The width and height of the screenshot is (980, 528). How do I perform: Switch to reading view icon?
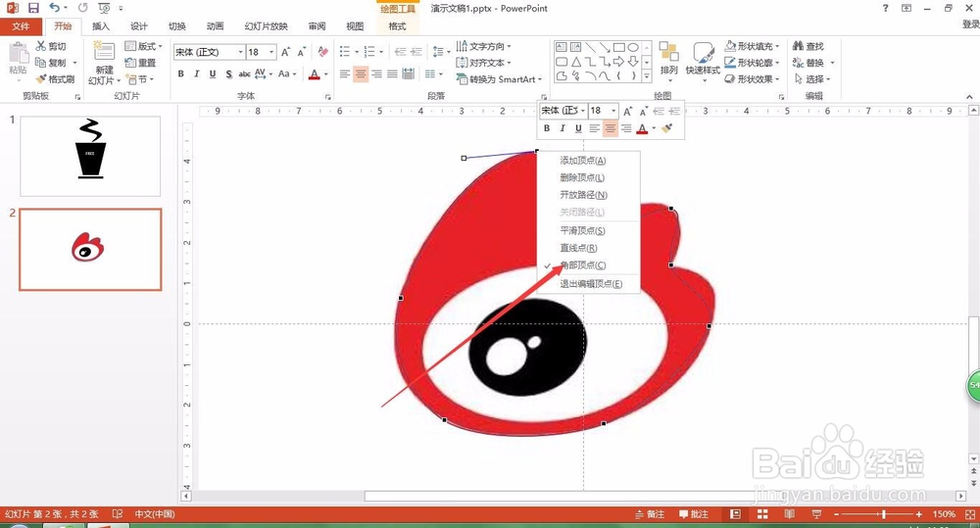pyautogui.click(x=789, y=514)
